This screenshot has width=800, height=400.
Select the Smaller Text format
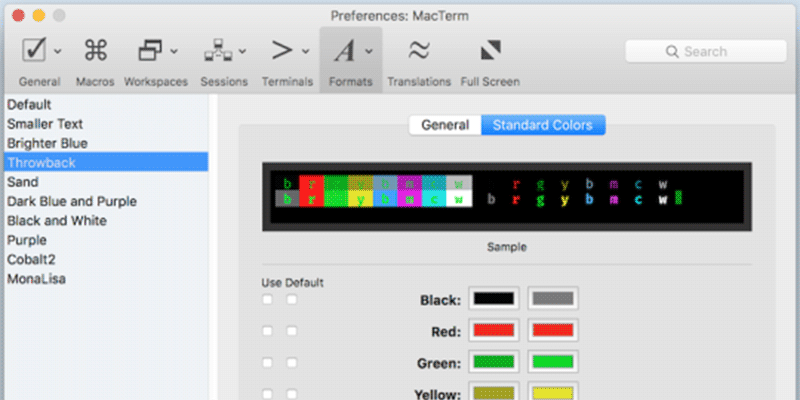click(107, 124)
